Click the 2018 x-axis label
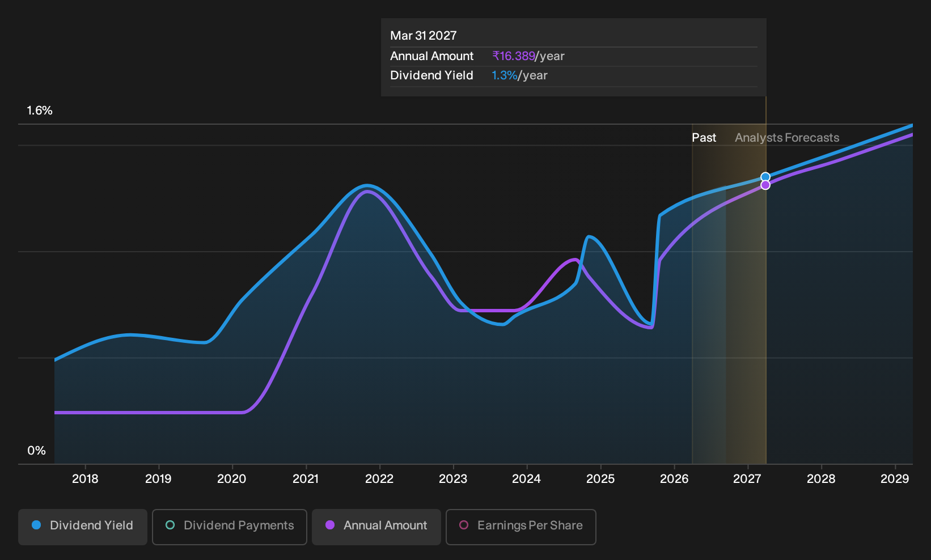 pos(85,479)
